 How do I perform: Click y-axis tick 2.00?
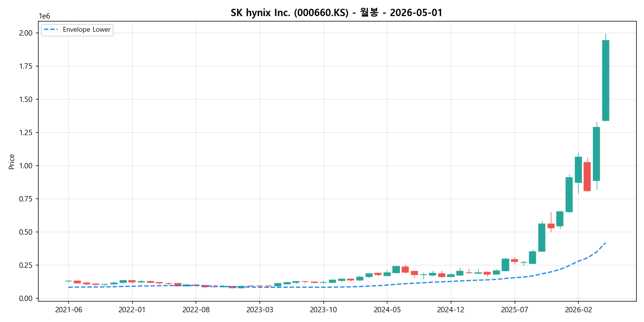(x=26, y=33)
